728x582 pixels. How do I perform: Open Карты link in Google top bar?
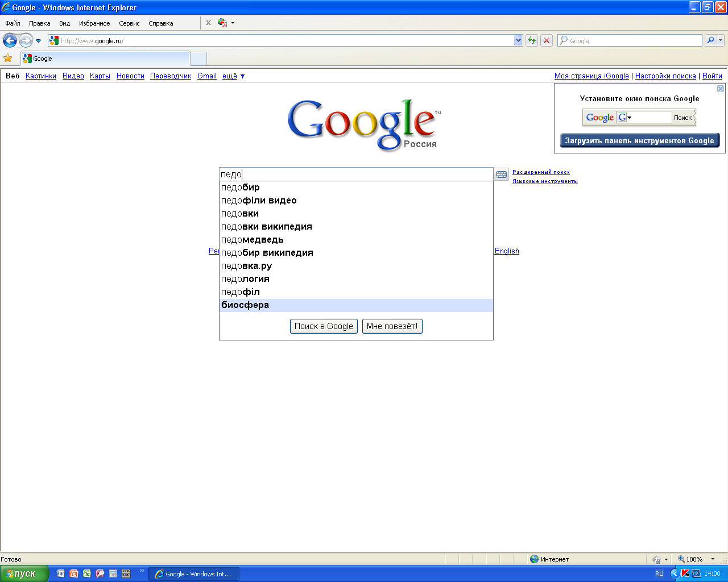100,76
